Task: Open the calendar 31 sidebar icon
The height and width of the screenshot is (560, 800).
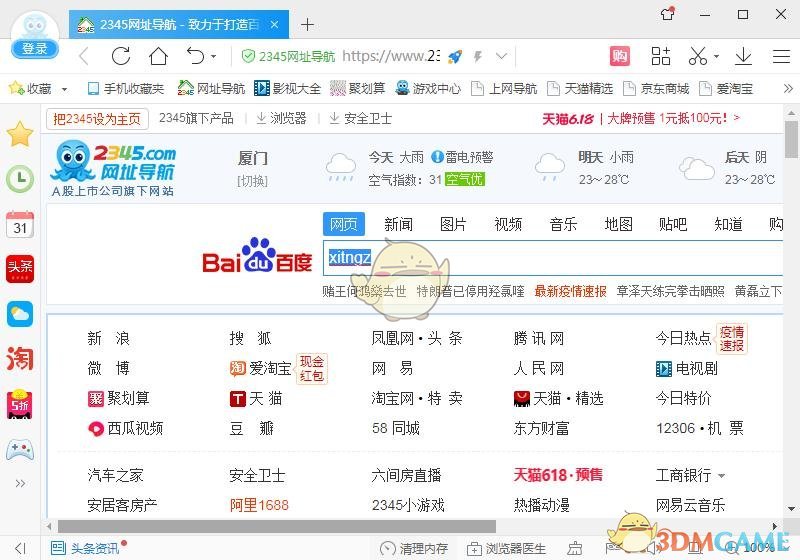Action: (x=20, y=224)
